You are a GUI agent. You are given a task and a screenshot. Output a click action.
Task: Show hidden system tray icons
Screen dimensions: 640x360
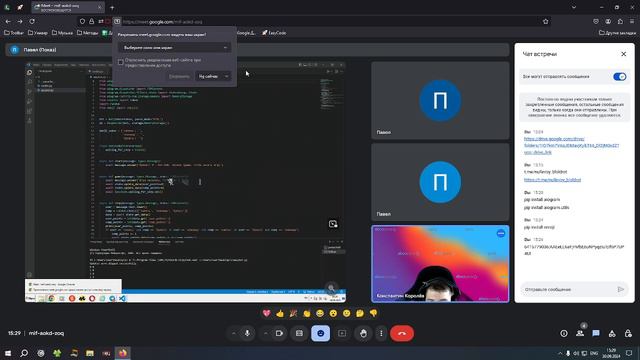click(x=560, y=353)
